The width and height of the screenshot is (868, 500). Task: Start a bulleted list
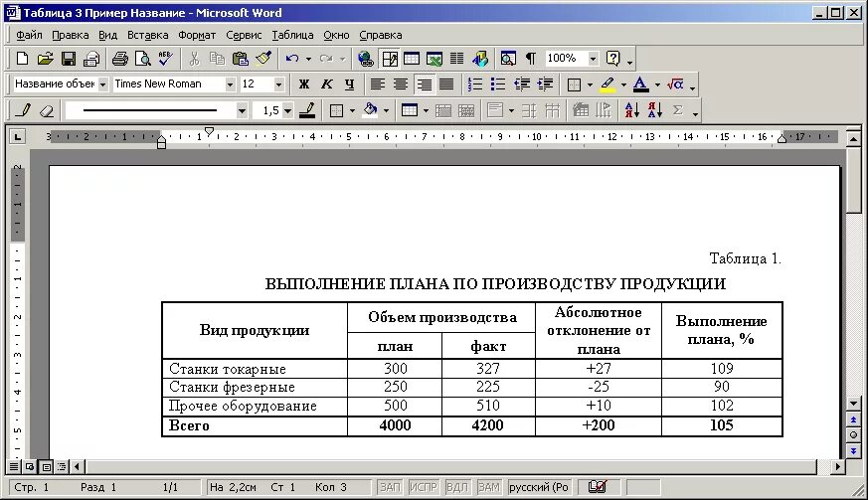click(x=498, y=84)
